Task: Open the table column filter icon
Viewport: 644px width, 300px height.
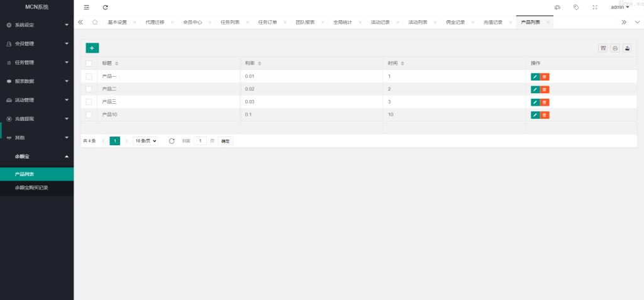Action: click(x=602, y=48)
